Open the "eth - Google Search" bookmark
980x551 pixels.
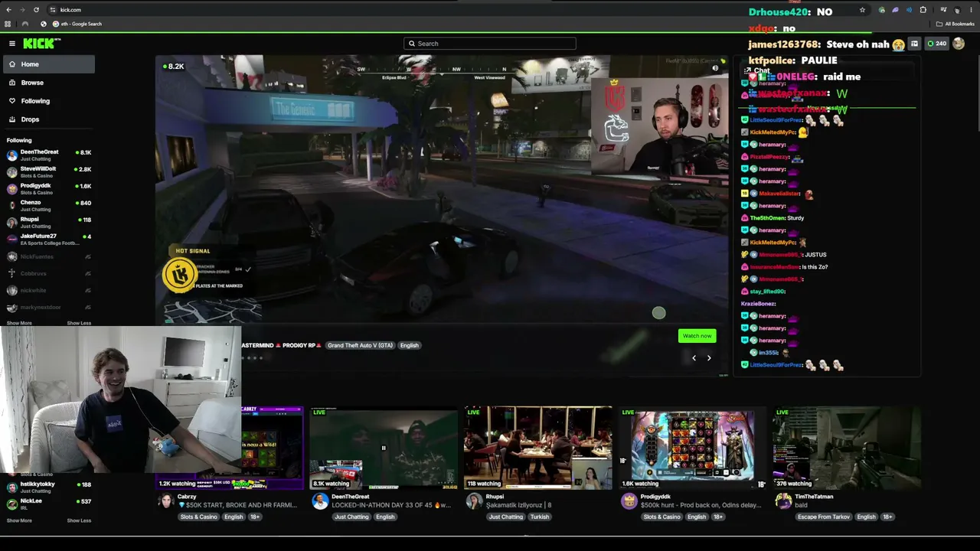click(77, 24)
